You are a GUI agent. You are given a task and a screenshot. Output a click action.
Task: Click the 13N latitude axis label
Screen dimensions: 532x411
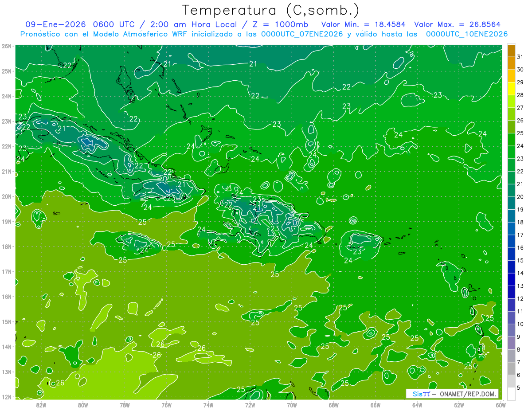tap(7, 372)
